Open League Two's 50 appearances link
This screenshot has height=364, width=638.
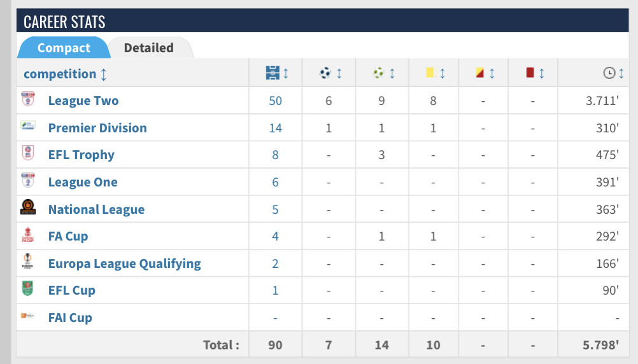(276, 101)
